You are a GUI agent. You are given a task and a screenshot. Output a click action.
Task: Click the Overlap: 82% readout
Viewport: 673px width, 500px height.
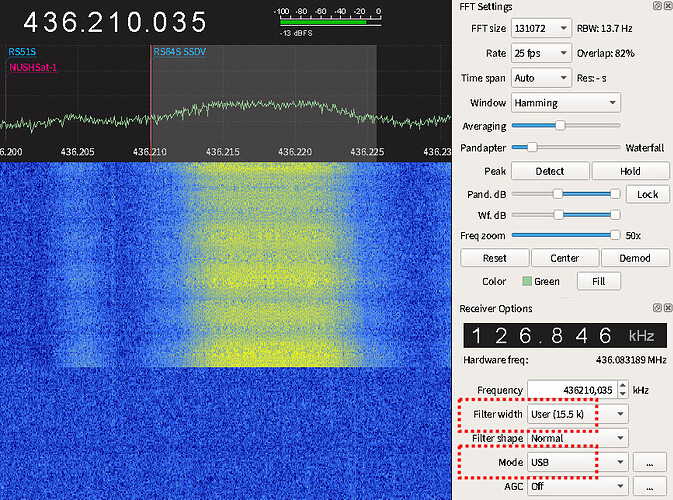tap(606, 54)
